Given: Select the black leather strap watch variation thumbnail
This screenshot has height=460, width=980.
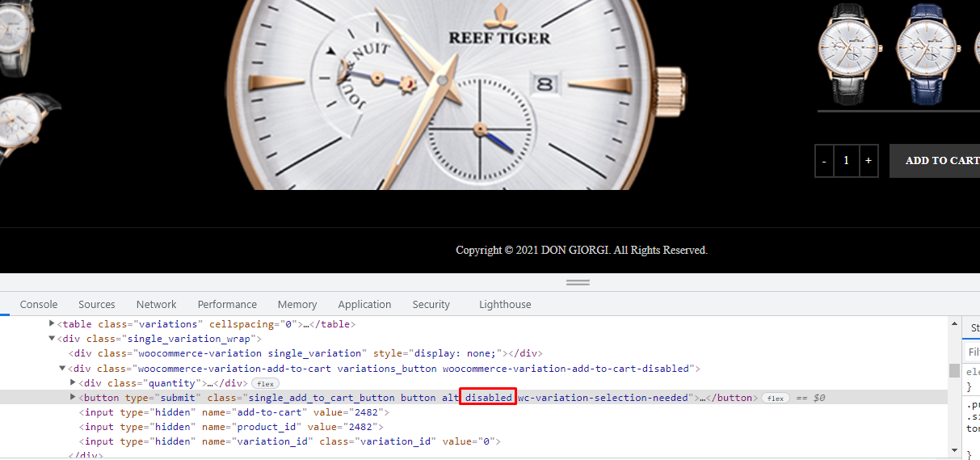Looking at the screenshot, I should [x=849, y=53].
